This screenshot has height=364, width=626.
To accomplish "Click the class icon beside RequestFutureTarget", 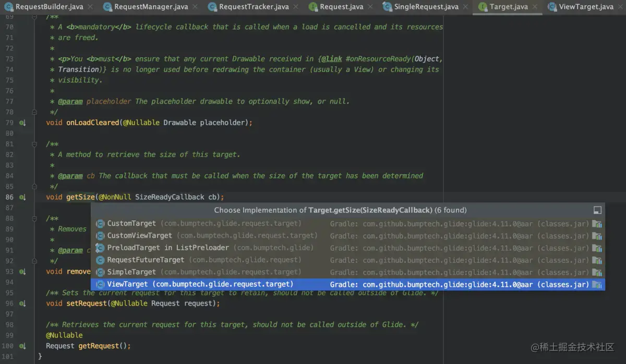I will [100, 260].
